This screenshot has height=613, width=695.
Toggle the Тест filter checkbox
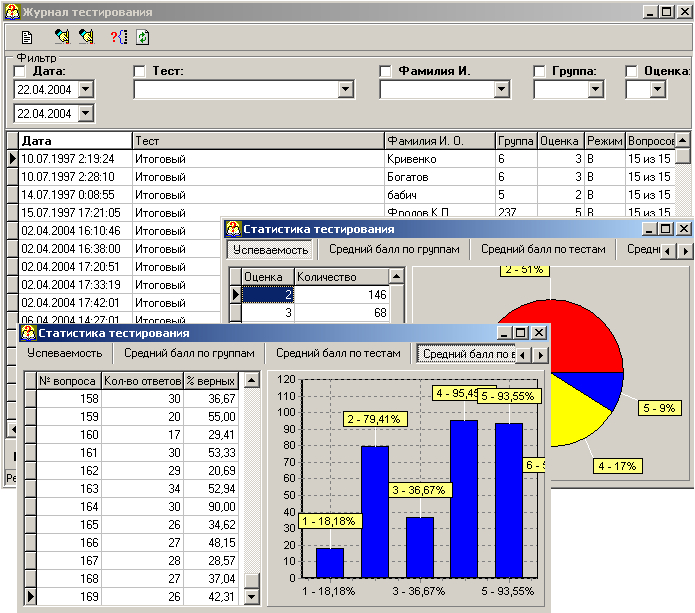coord(140,72)
